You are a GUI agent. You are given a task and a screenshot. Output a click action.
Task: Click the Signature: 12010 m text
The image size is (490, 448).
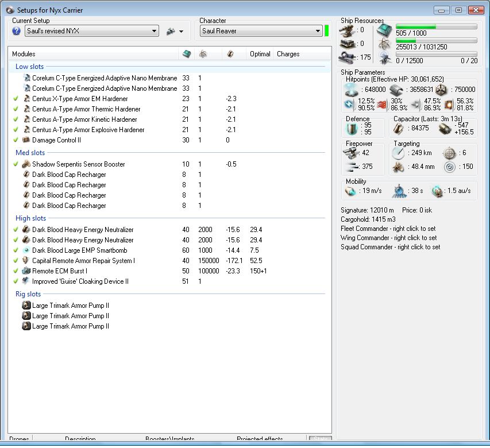(x=367, y=210)
